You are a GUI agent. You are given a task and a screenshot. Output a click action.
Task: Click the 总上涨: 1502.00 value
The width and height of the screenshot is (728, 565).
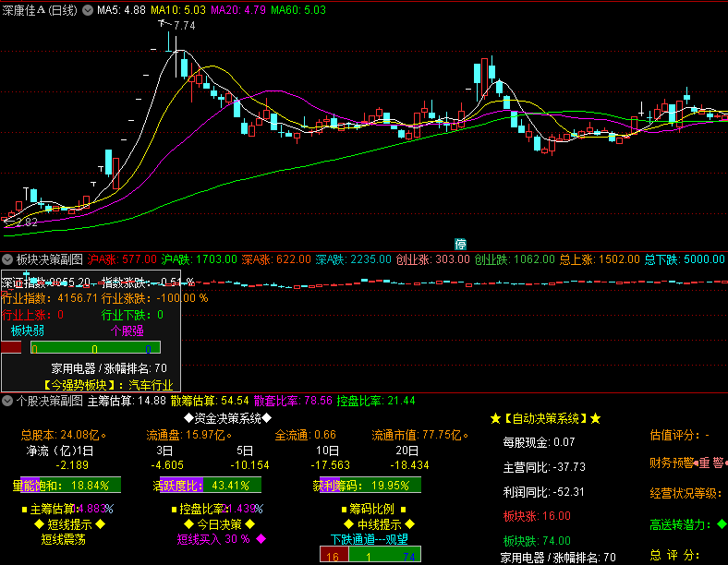coord(600,259)
